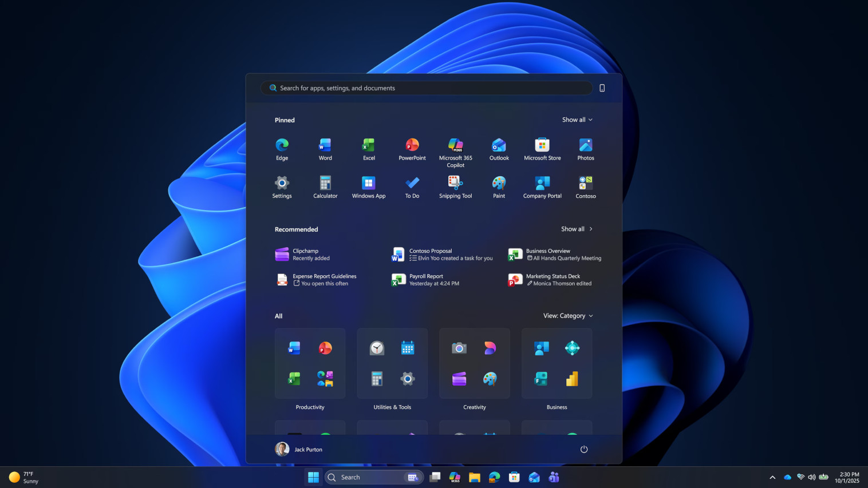Open Outlook from the taskbar

pyautogui.click(x=534, y=477)
